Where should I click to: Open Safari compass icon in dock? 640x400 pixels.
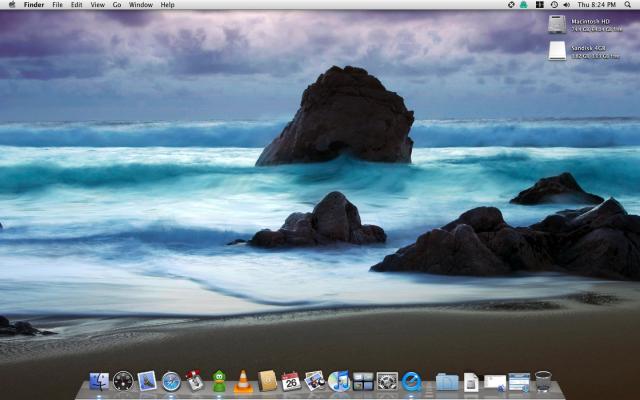171,381
